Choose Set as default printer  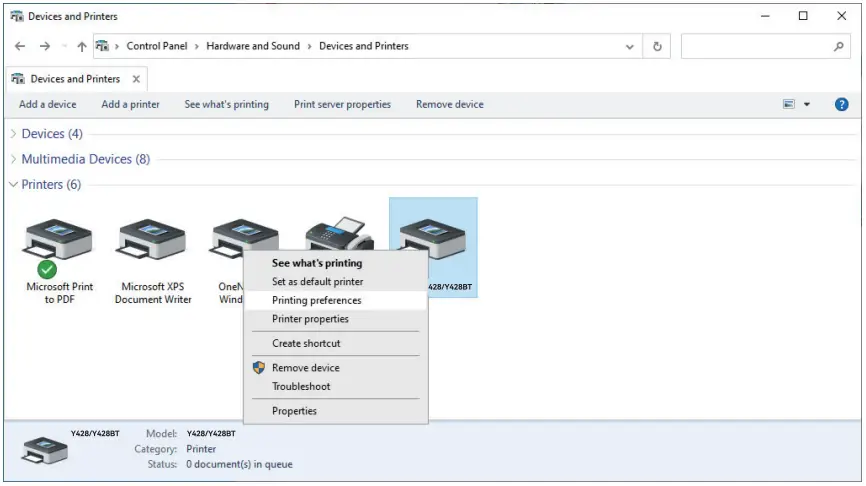[318, 282]
